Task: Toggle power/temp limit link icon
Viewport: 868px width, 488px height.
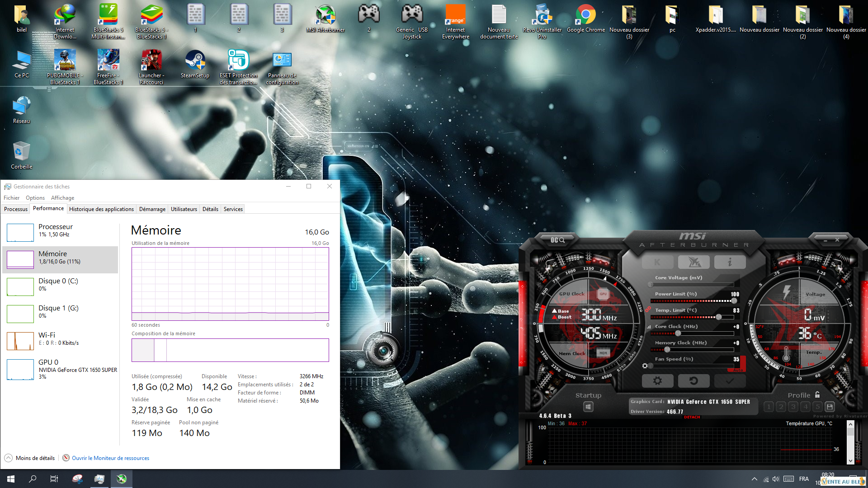Action: pyautogui.click(x=648, y=310)
